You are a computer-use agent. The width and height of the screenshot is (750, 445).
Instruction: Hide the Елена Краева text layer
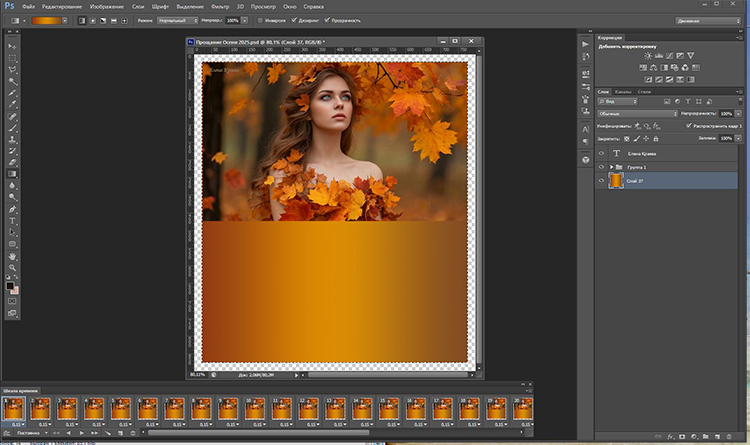[601, 153]
